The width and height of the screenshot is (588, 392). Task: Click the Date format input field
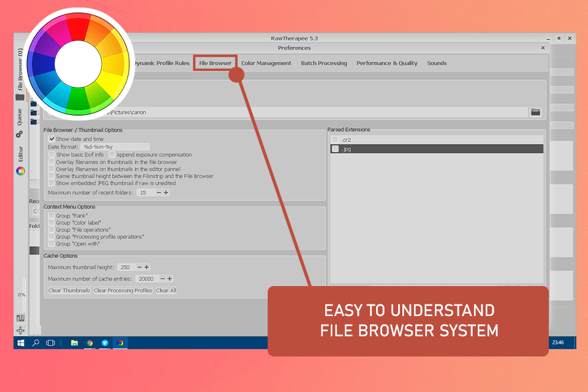tap(115, 146)
